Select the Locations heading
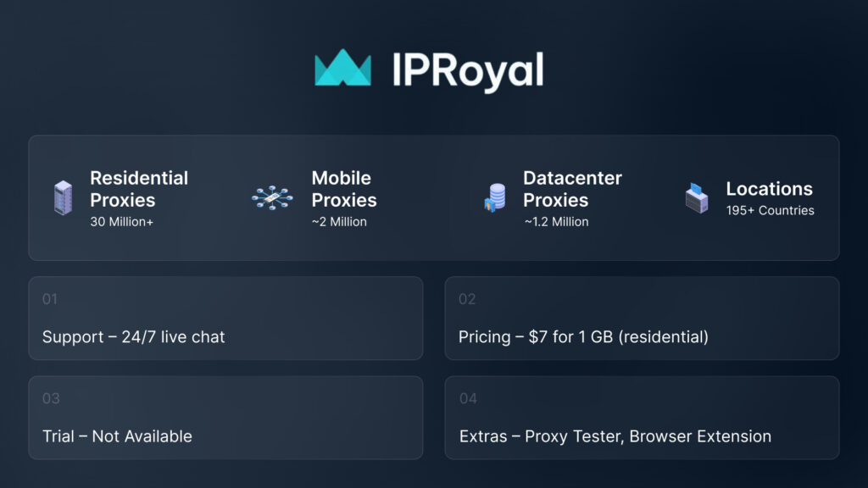This screenshot has width=868, height=488. (x=769, y=189)
